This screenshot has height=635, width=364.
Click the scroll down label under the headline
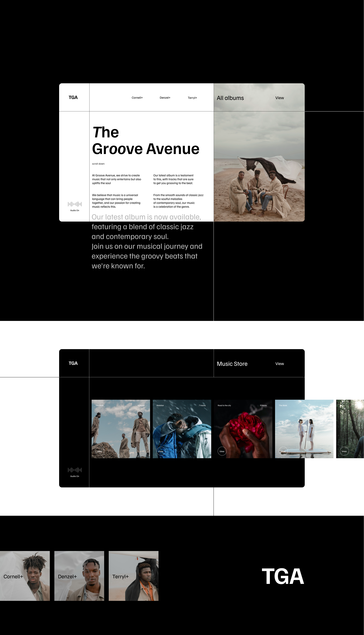click(x=98, y=164)
